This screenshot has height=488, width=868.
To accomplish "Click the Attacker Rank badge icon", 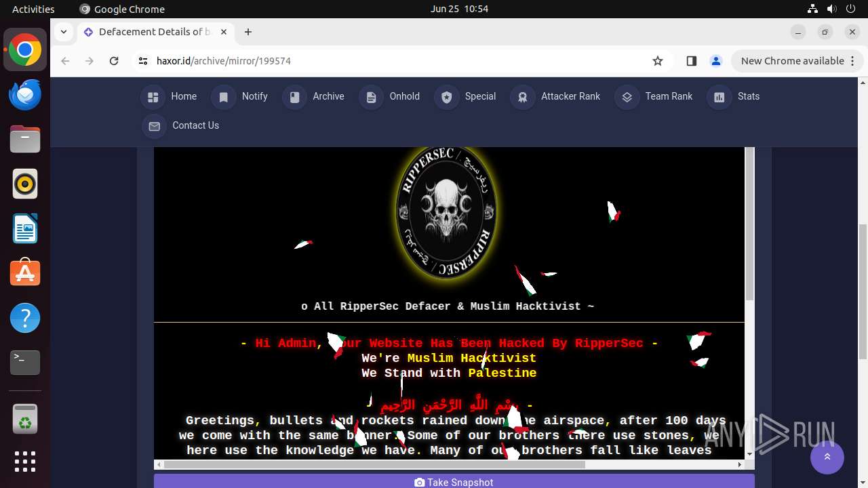I will 522,97.
